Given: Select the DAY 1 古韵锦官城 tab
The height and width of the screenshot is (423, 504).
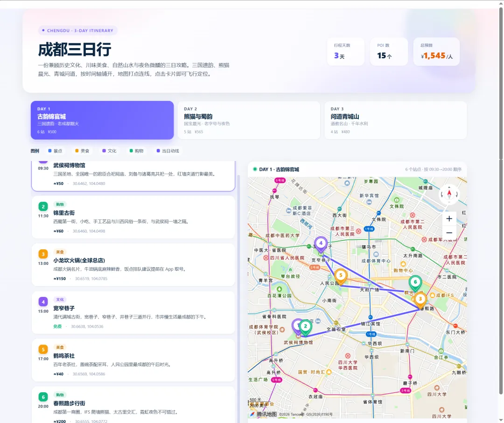Looking at the screenshot, I should 102,120.
